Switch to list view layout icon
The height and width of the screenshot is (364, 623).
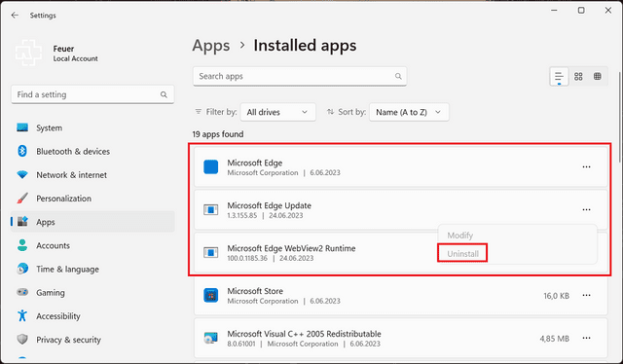[559, 76]
